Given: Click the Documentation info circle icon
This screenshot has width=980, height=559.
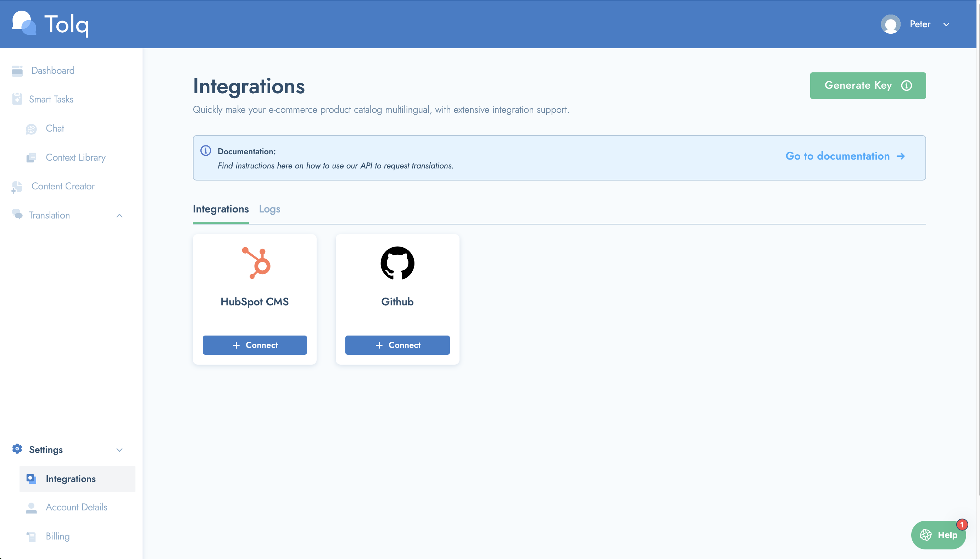Looking at the screenshot, I should click(x=206, y=150).
